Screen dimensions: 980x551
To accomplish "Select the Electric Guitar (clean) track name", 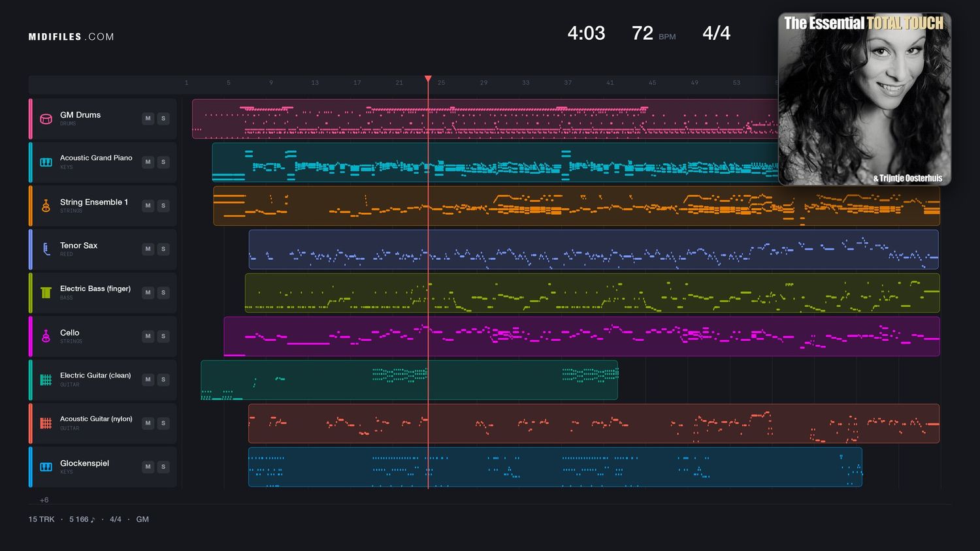I will 95,375.
